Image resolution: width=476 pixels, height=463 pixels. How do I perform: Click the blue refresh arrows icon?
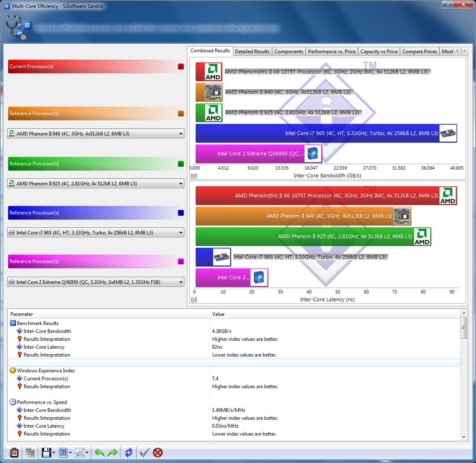(x=129, y=453)
